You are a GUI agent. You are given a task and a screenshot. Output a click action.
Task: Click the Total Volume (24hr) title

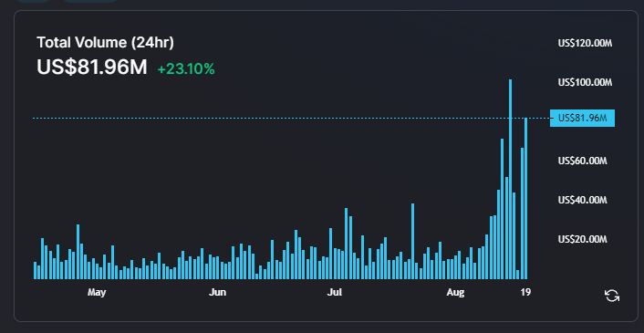click(105, 42)
